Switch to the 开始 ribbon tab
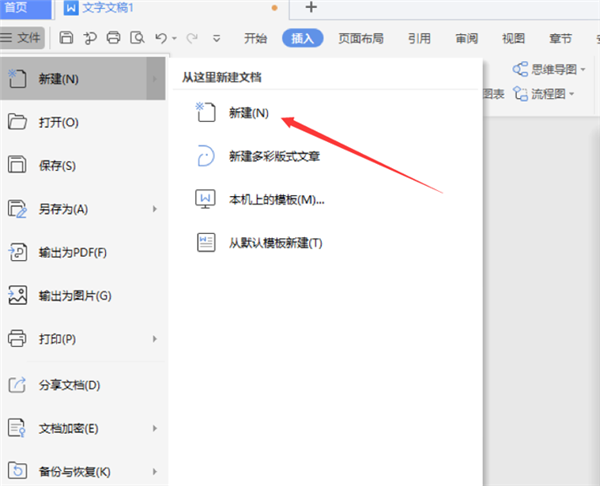 (x=256, y=39)
